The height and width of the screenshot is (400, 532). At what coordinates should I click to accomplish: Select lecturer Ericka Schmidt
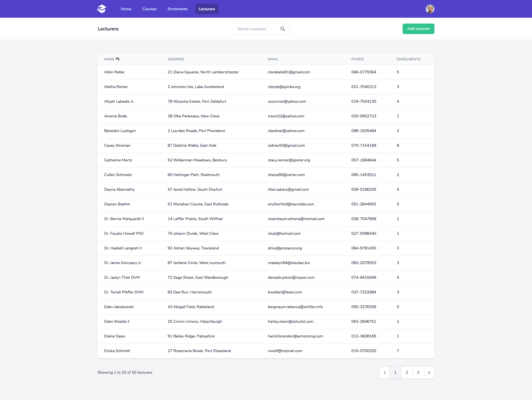[x=117, y=351]
